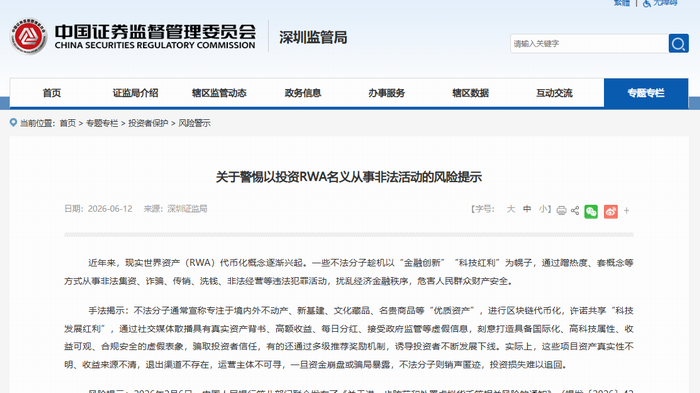Viewport: 700px width, 393px height.
Task: Focus the keyword search input field
Action: pyautogui.click(x=589, y=44)
